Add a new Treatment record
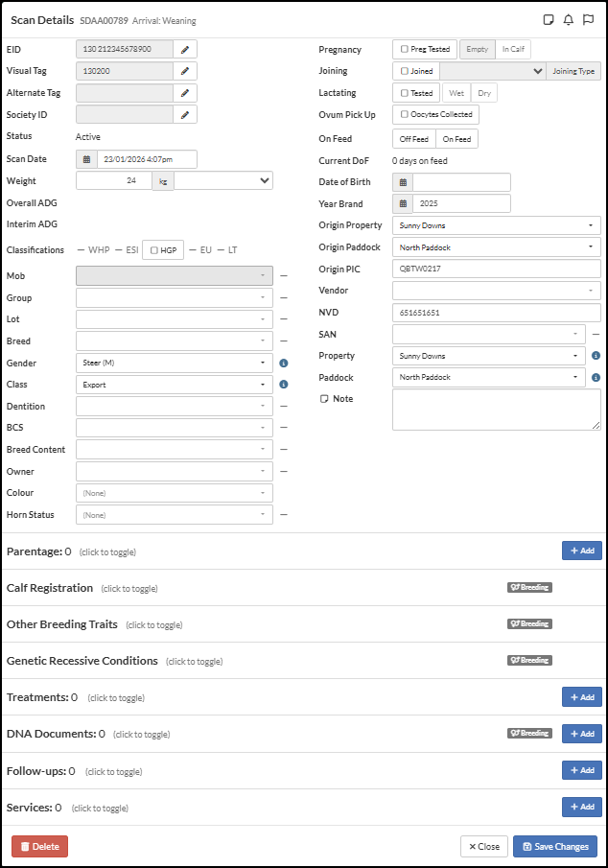The width and height of the screenshot is (608, 868). [581, 697]
